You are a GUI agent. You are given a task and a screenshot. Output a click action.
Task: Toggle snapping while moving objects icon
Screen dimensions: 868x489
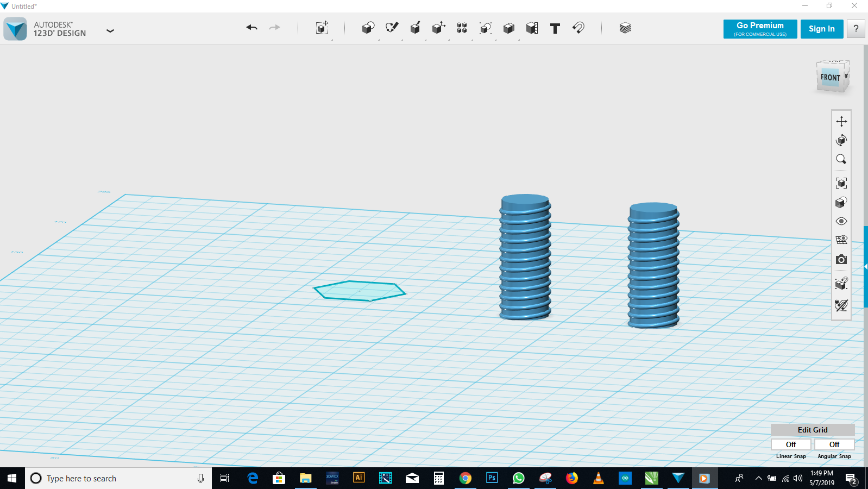[x=841, y=283]
